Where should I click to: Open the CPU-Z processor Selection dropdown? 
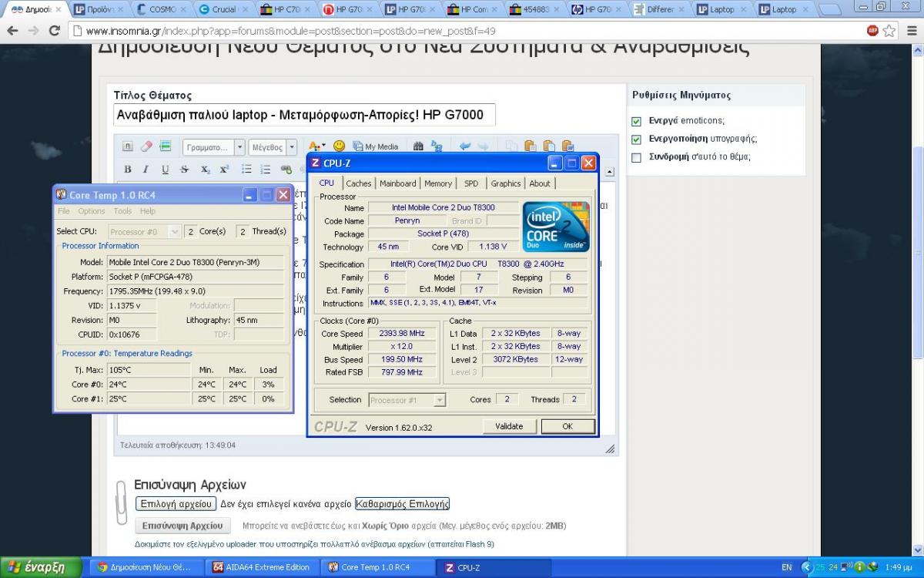tap(407, 400)
